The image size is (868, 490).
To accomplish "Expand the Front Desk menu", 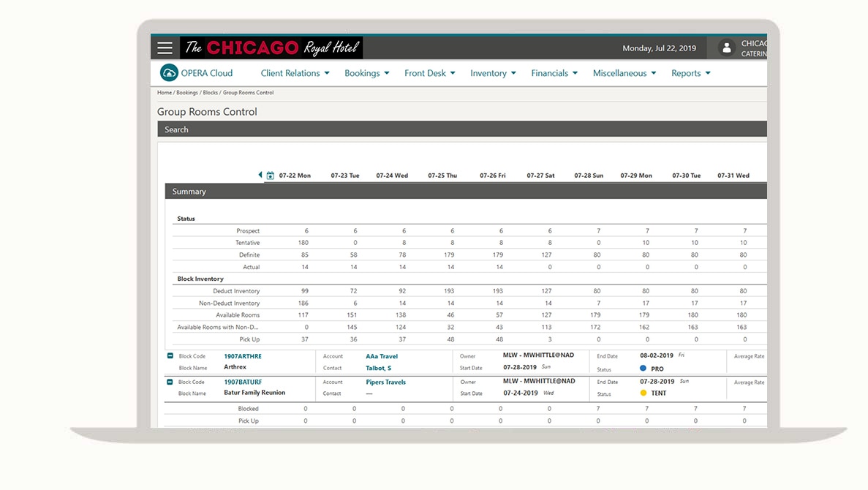I will pyautogui.click(x=429, y=73).
